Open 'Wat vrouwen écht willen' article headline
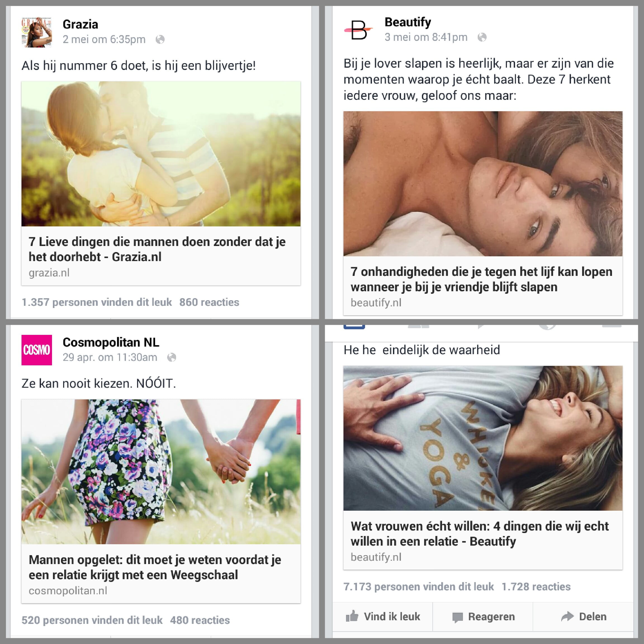Viewport: 644px width, 644px height. [x=480, y=534]
